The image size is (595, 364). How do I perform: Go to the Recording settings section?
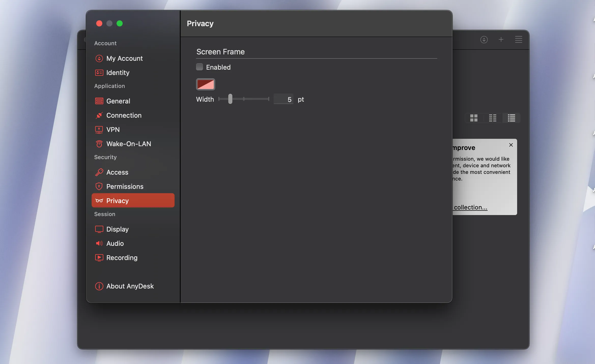click(122, 258)
